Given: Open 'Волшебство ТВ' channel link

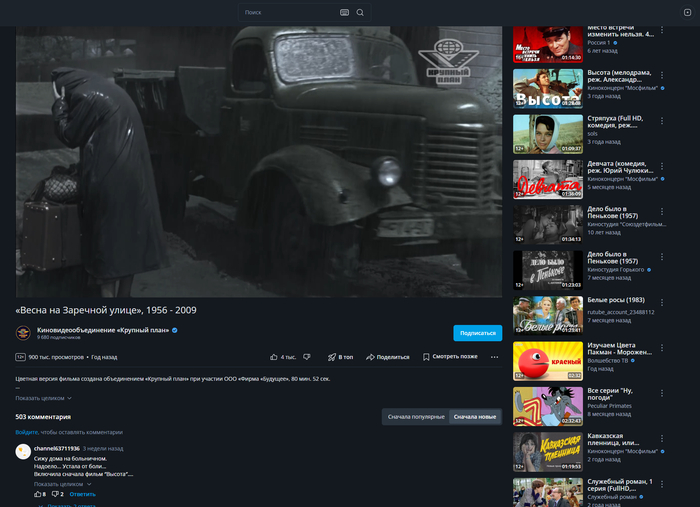Looking at the screenshot, I should point(608,361).
